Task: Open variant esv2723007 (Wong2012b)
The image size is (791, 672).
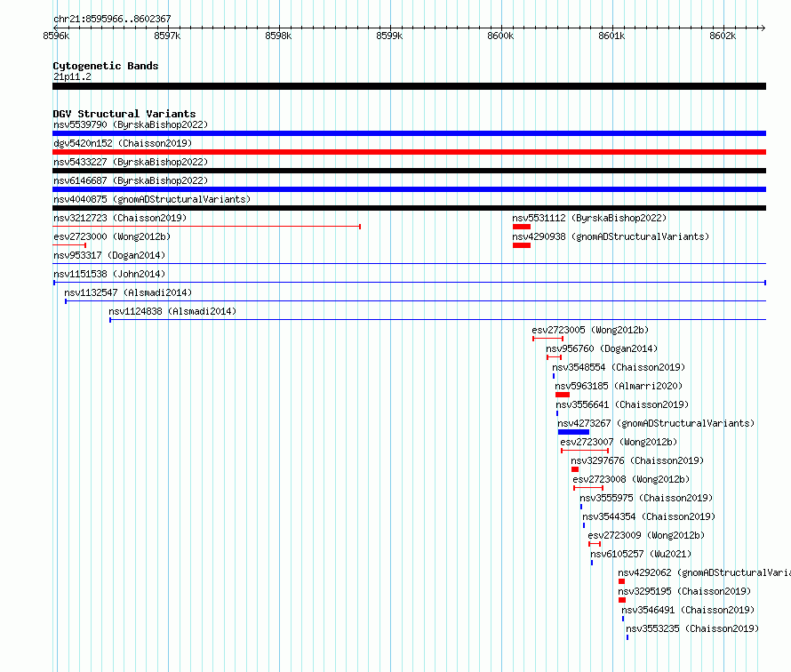Action: click(619, 442)
